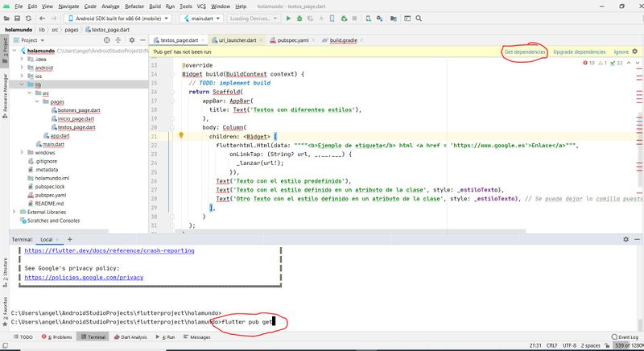Viewport: 644px width, 351px height.
Task: Click the Attach debugger toolbar icon
Action: 344,19
